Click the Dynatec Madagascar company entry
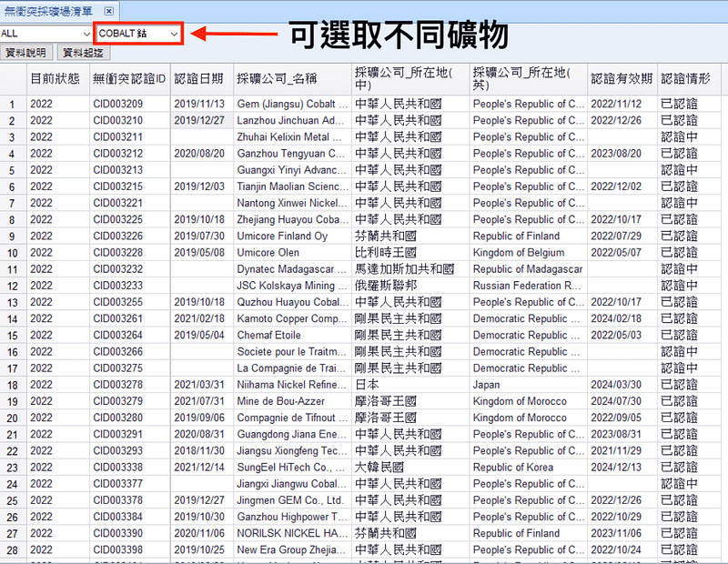This screenshot has width=728, height=564. 278,269
